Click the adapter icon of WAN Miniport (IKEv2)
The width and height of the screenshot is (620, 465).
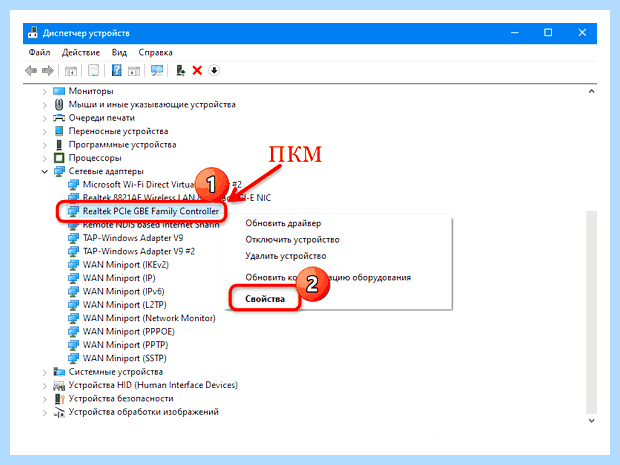click(x=73, y=265)
